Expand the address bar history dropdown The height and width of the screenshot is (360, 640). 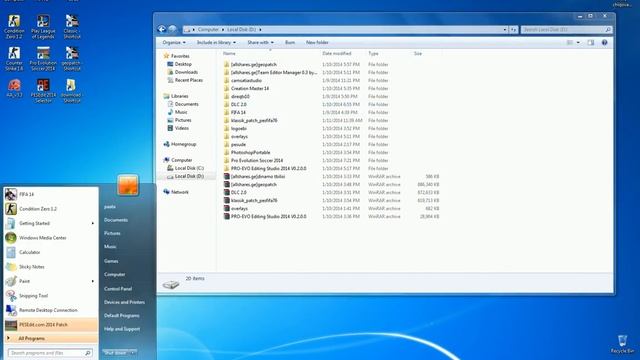click(505, 29)
